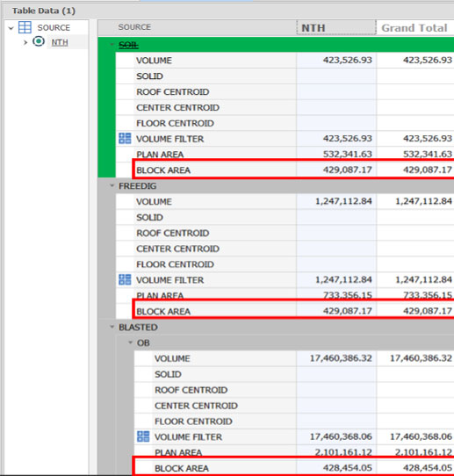This screenshot has height=476, width=454.
Task: Select the NTH radio icon in the tree
Action: [x=39, y=41]
